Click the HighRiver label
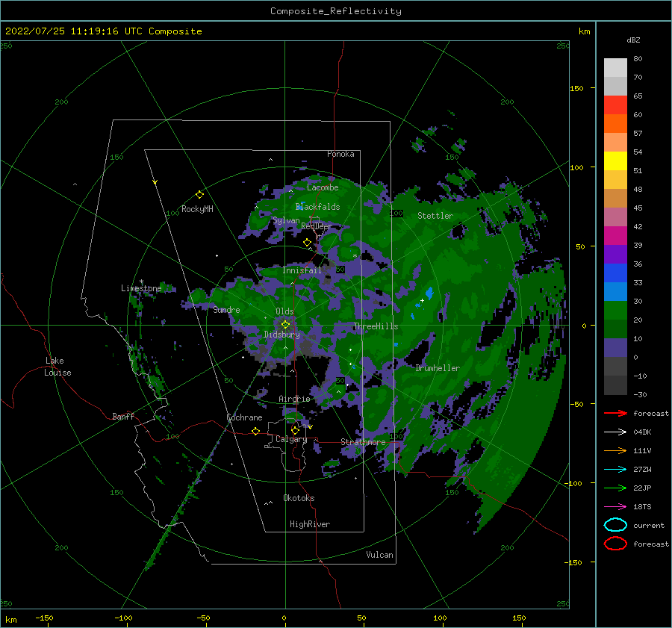This screenshot has height=628, width=672. 310,524
